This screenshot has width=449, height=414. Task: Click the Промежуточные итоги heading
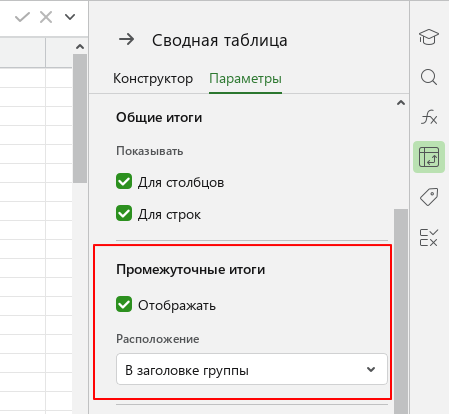[191, 270]
